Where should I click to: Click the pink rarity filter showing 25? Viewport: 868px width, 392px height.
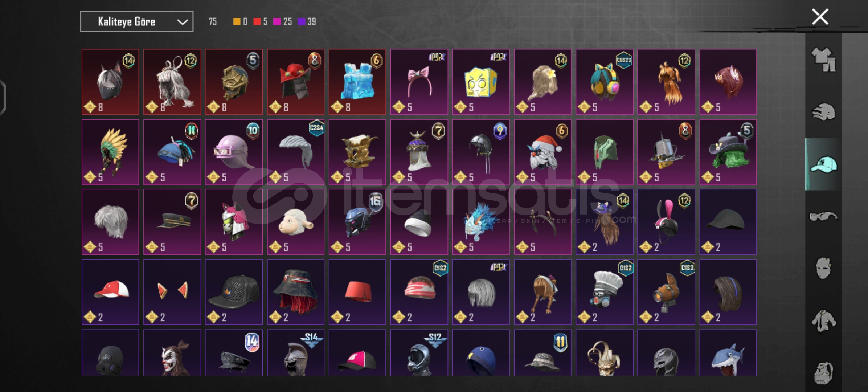tap(282, 22)
